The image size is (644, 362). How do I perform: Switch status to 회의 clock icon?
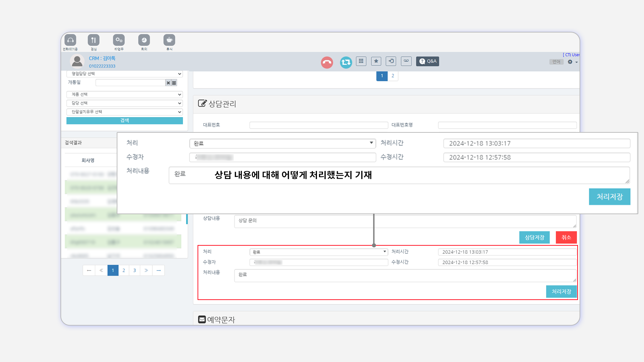[144, 40]
